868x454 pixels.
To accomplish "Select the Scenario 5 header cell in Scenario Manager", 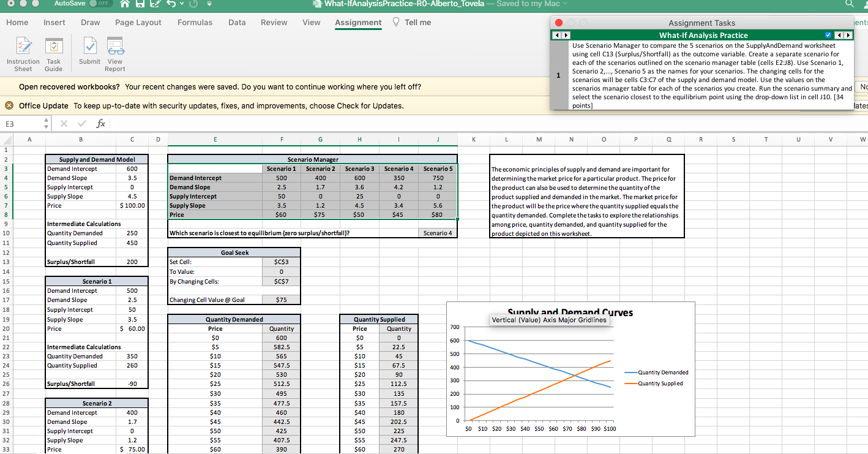I will pyautogui.click(x=438, y=168).
